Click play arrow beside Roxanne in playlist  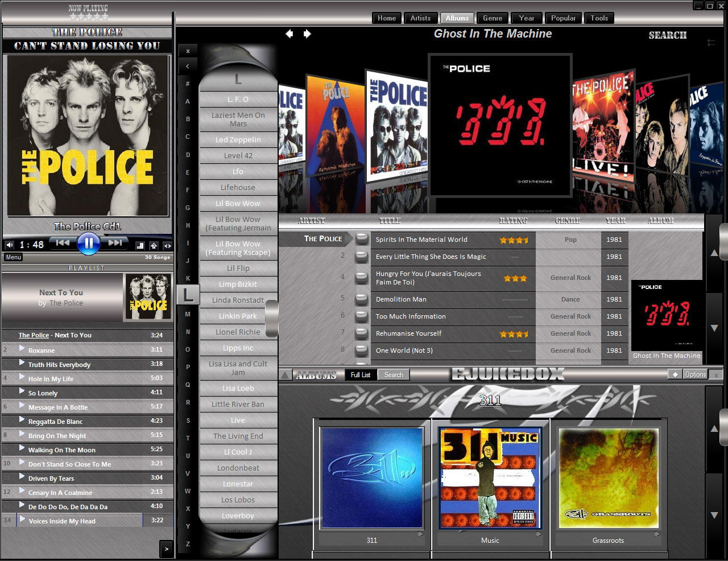[x=22, y=348]
